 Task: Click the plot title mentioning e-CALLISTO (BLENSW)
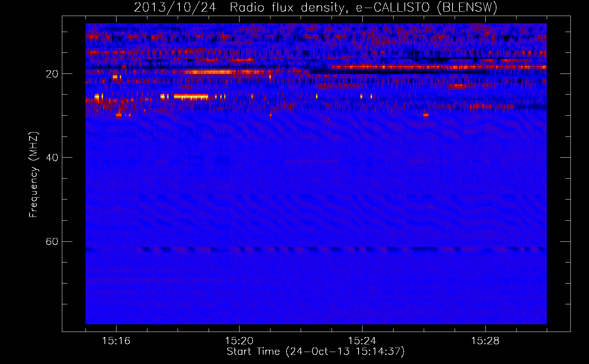click(x=316, y=7)
